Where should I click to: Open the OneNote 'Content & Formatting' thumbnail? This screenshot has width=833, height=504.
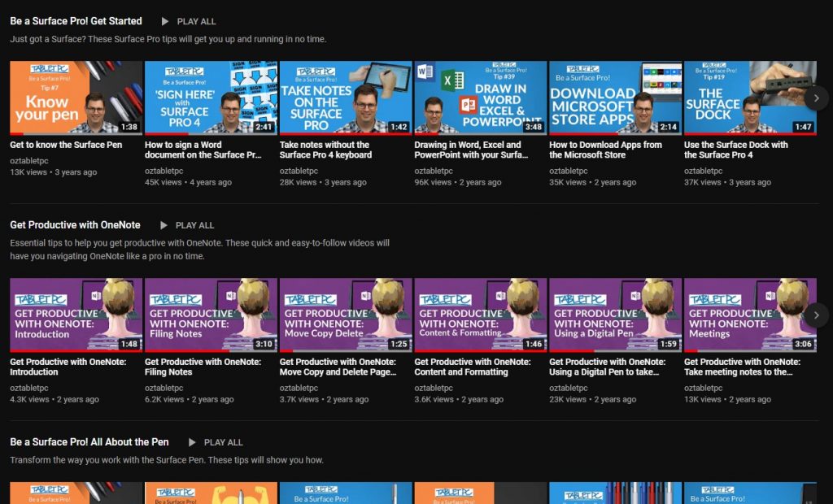click(481, 315)
